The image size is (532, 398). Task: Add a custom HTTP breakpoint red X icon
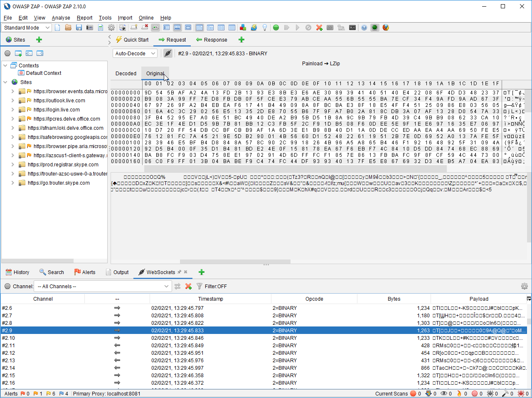pyautogui.click(x=319, y=27)
